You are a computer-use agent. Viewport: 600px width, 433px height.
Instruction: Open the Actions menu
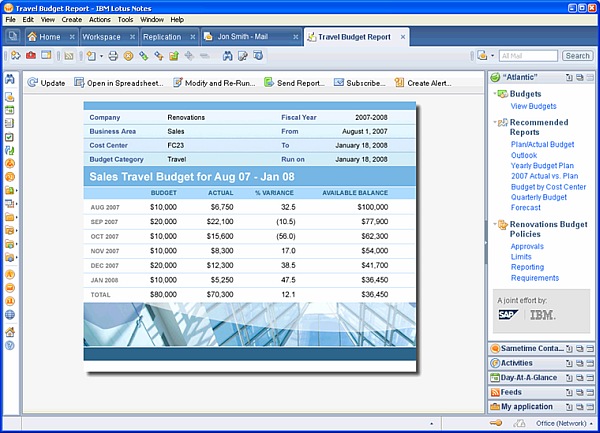coord(100,20)
